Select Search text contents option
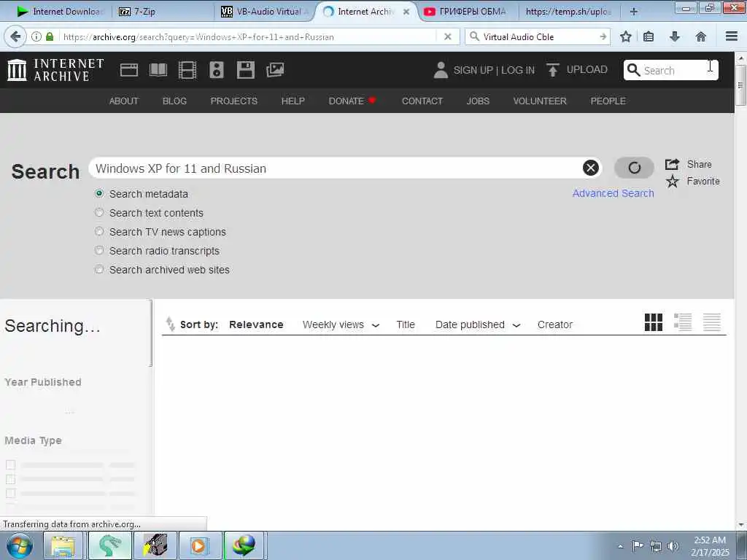The width and height of the screenshot is (747, 560). pos(99,212)
